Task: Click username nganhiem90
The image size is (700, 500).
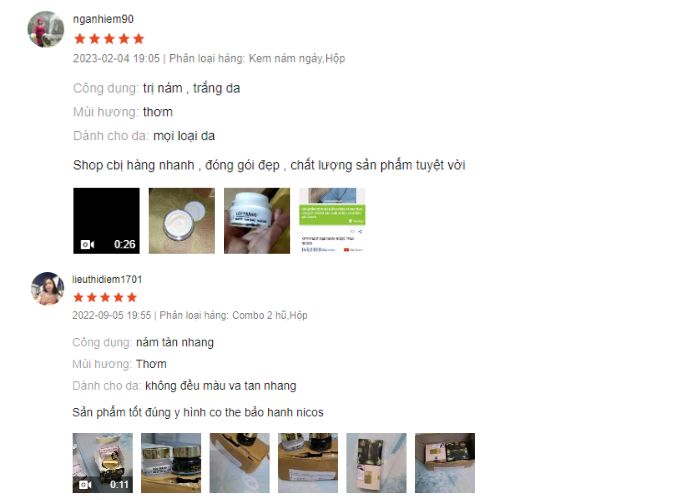Action: coord(103,19)
